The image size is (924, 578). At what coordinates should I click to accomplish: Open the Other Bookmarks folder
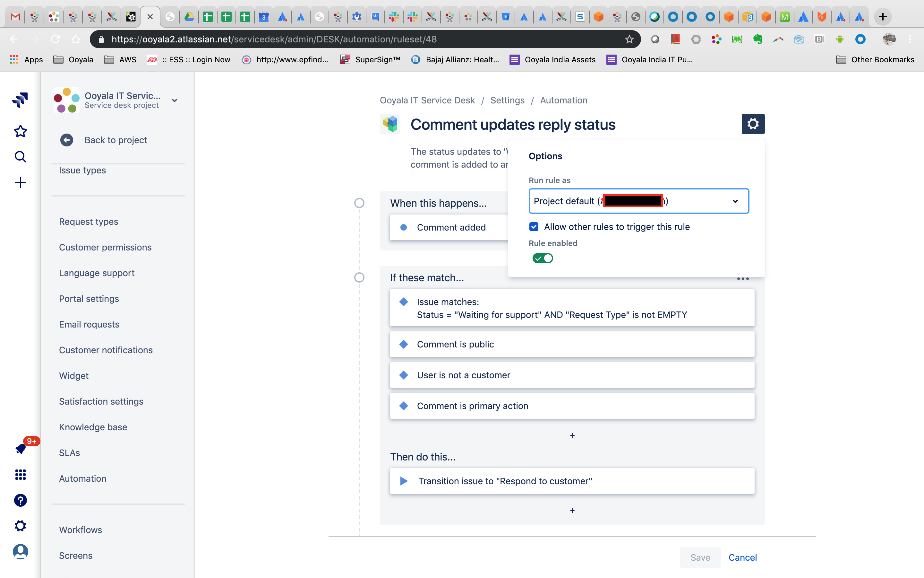pyautogui.click(x=875, y=59)
